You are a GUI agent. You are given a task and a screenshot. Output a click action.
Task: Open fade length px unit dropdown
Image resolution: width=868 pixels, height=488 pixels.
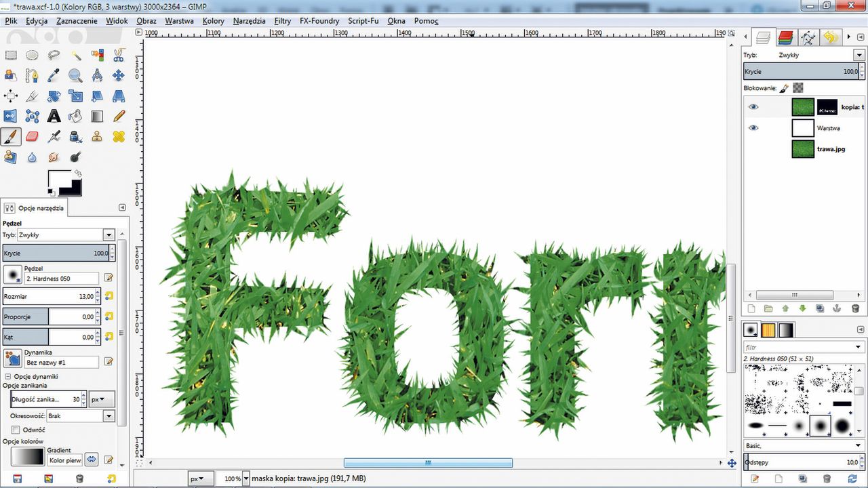[102, 399]
